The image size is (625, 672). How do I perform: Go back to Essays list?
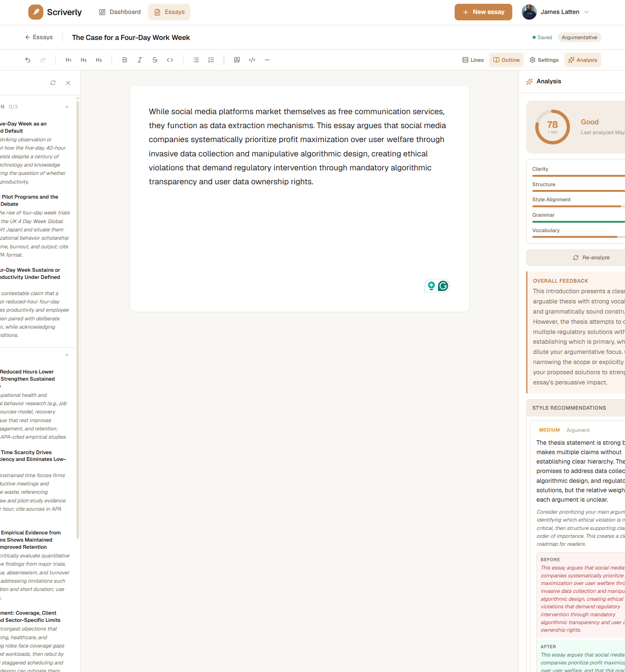[x=39, y=37]
